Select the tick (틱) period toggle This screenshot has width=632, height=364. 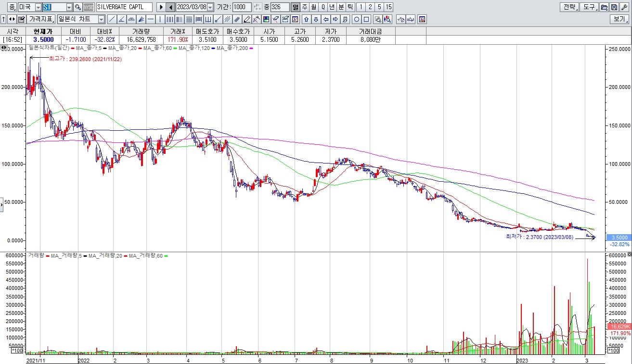[350, 7]
